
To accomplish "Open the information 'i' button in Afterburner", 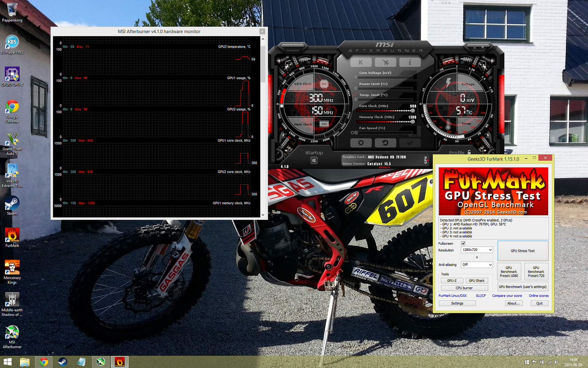I will (410, 62).
